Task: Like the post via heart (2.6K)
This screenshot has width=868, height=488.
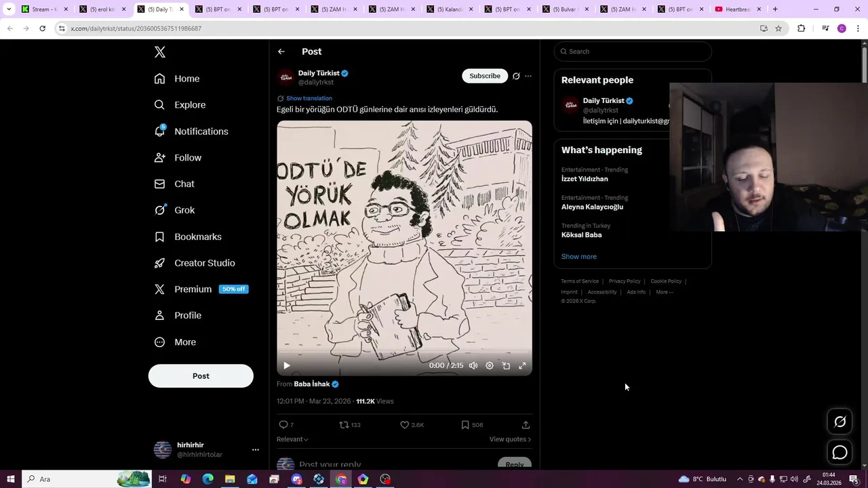Action: [412, 425]
